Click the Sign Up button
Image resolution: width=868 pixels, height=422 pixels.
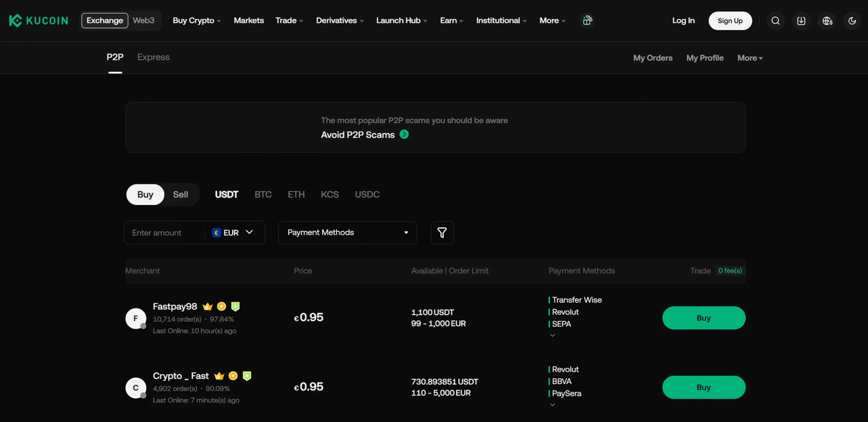(x=730, y=21)
